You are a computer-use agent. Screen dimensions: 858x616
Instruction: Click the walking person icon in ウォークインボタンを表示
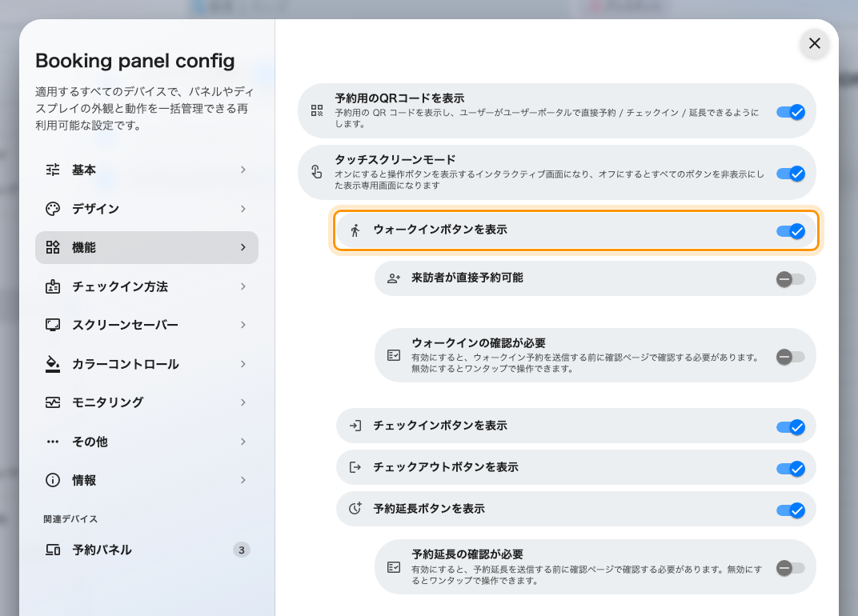tap(355, 230)
